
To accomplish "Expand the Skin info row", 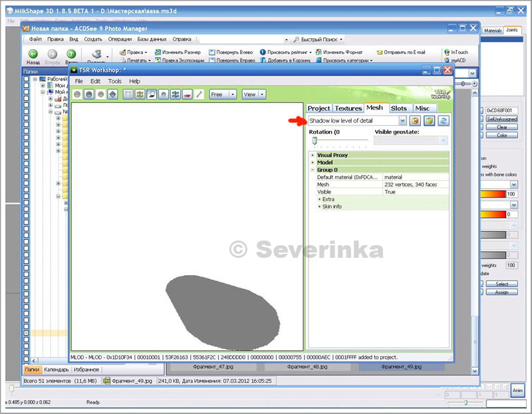I will click(319, 207).
